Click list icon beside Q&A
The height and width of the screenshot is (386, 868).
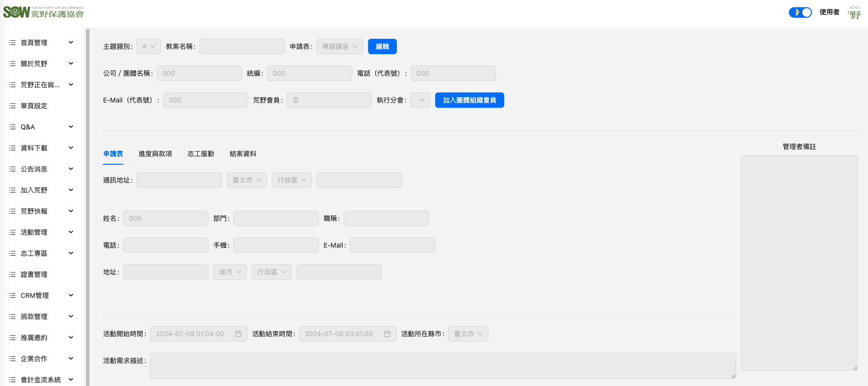pos(12,127)
